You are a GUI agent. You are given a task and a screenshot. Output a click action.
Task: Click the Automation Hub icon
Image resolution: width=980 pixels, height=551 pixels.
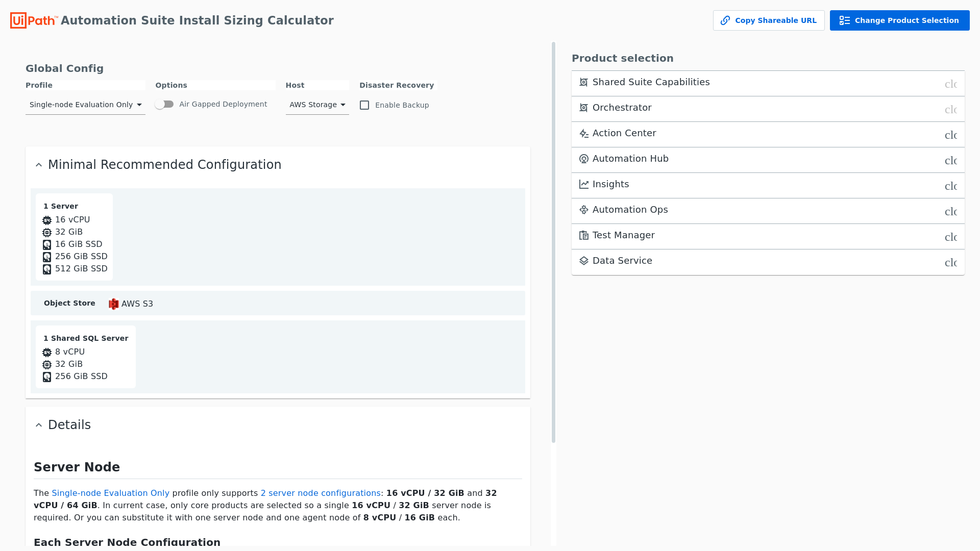[x=584, y=159]
